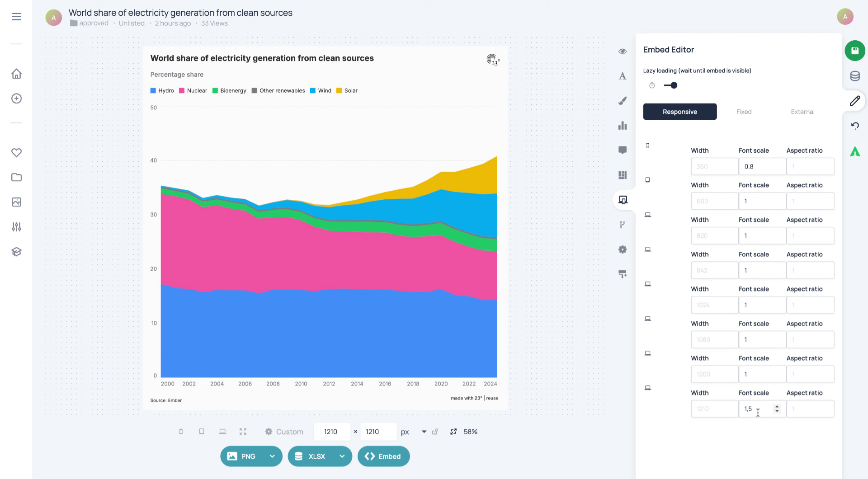Click the zoom-to-fit icon beside 58%
Image resolution: width=868 pixels, height=479 pixels.
(x=453, y=432)
